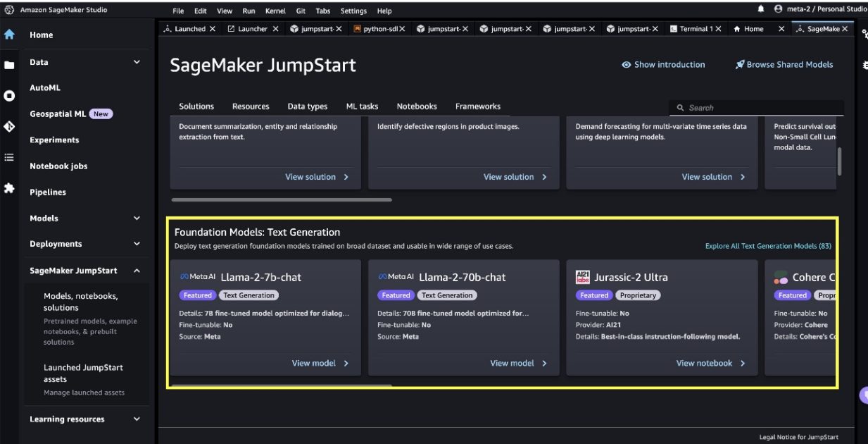Viewport: 868px width, 444px height.
Task: Open the notification bell icon
Action: [762, 10]
